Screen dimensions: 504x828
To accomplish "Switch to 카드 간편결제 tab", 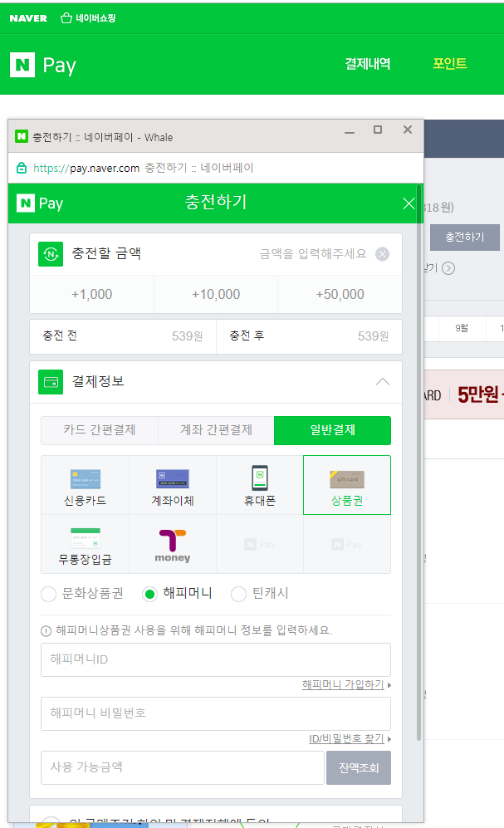I will click(x=100, y=430).
